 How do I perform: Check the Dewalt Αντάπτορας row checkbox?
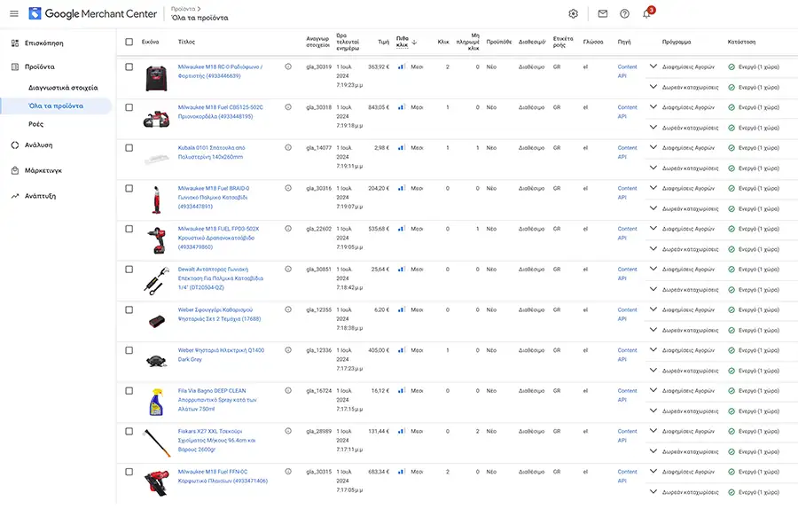click(129, 270)
